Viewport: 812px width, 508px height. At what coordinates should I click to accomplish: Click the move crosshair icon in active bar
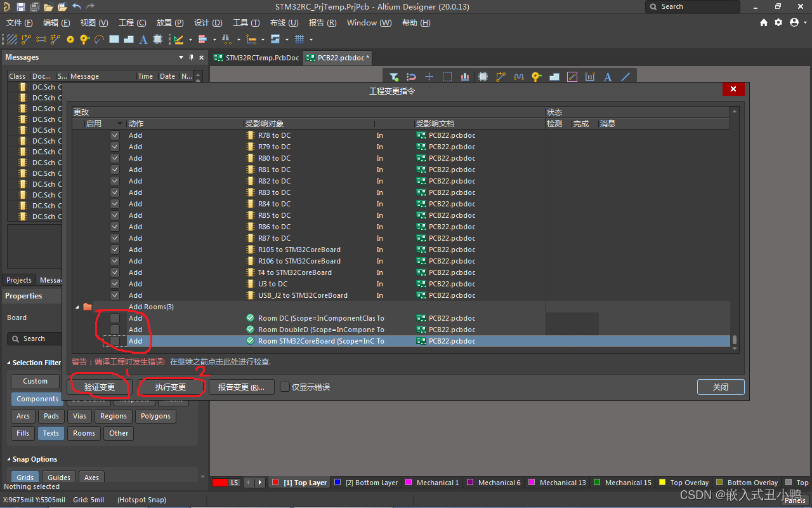pos(429,77)
